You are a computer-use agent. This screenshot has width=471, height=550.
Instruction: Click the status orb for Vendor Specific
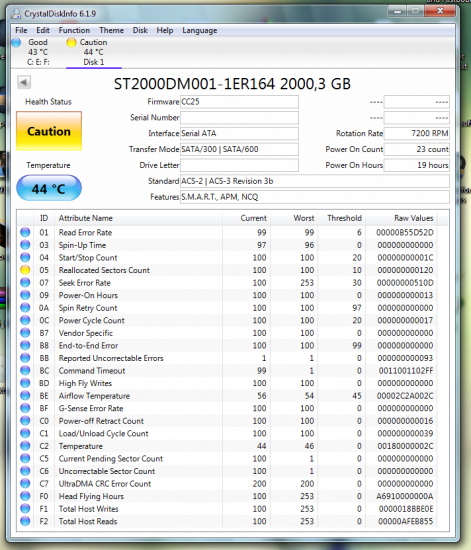coord(25,333)
